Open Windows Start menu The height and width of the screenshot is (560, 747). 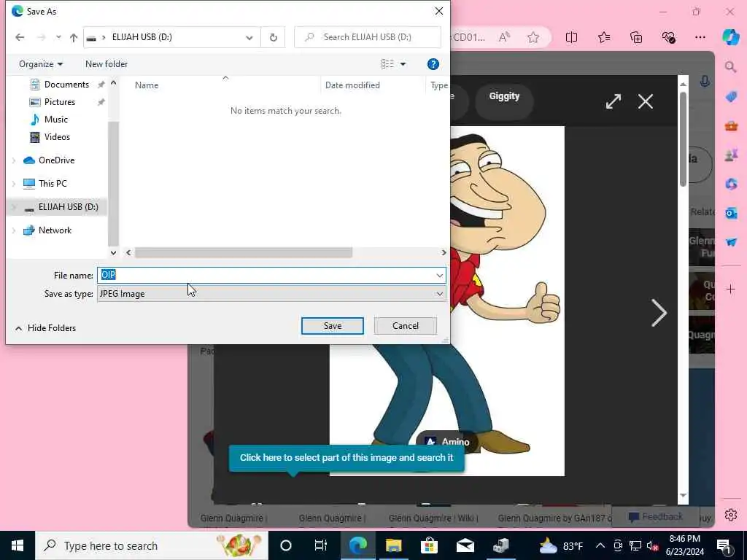click(18, 545)
